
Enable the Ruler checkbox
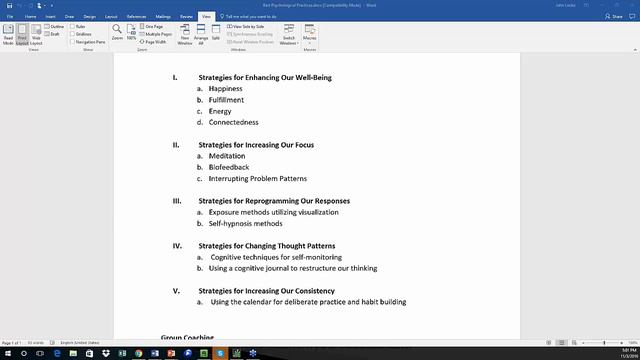point(78,27)
